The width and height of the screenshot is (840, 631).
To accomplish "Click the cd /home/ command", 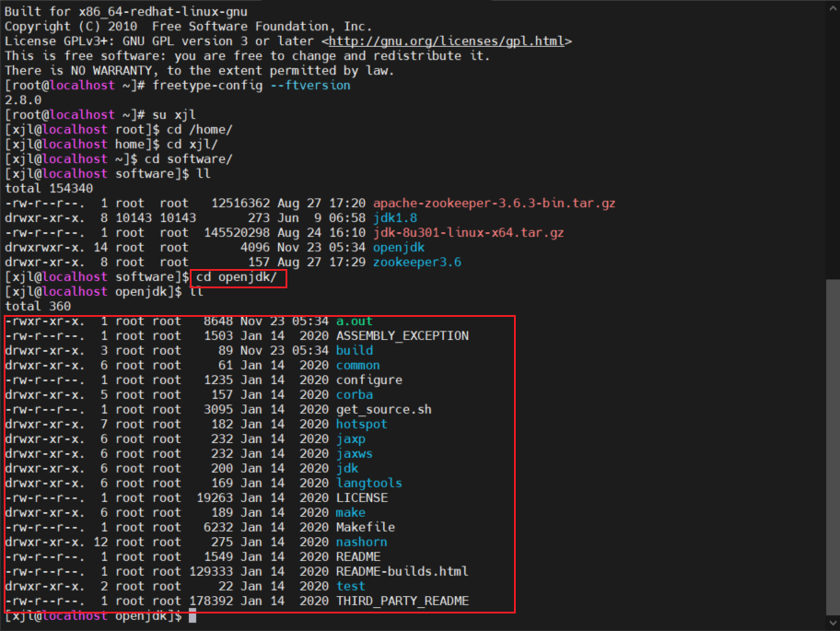I will pyautogui.click(x=200, y=130).
